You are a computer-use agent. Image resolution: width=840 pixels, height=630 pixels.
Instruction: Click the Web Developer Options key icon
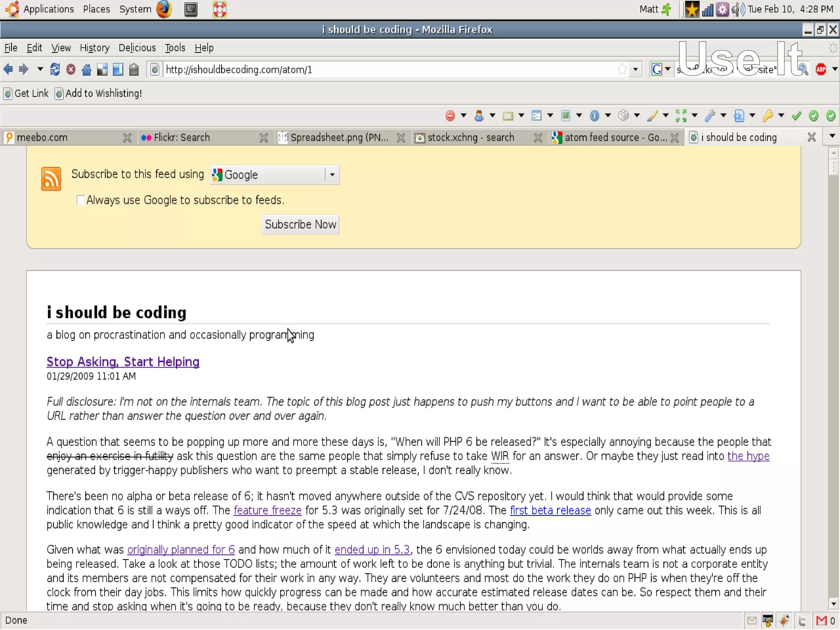(768, 116)
